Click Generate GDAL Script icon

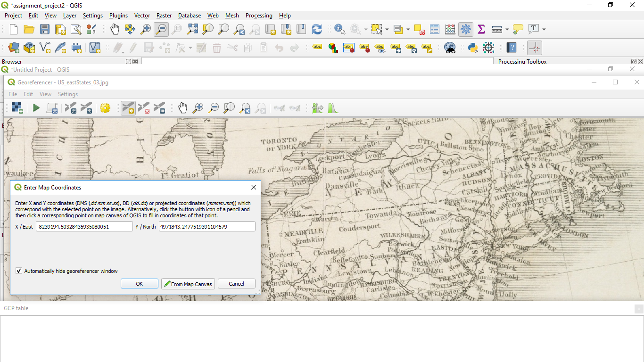click(x=52, y=108)
